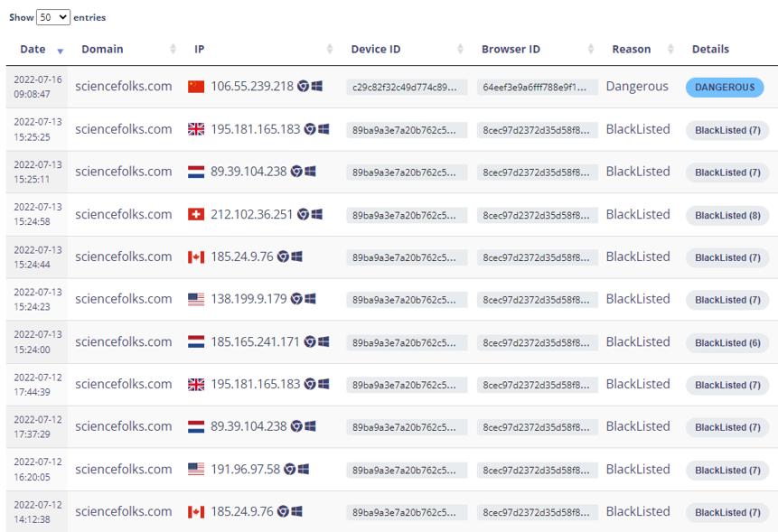Screen dimensions: 778x532
Task: Click the Chrome icon next to 185.165.241.171
Action: tap(310, 341)
